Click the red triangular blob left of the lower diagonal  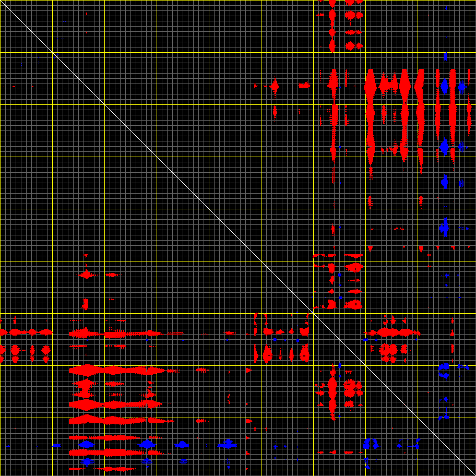[x=267, y=354]
